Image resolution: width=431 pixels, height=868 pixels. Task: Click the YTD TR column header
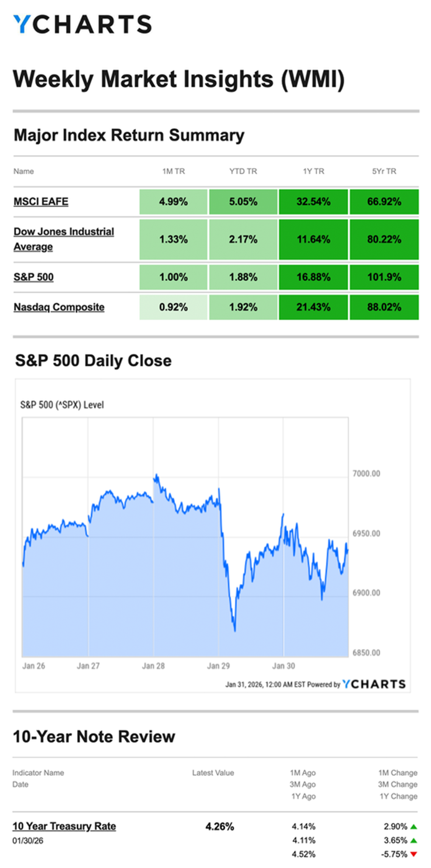pos(243,171)
